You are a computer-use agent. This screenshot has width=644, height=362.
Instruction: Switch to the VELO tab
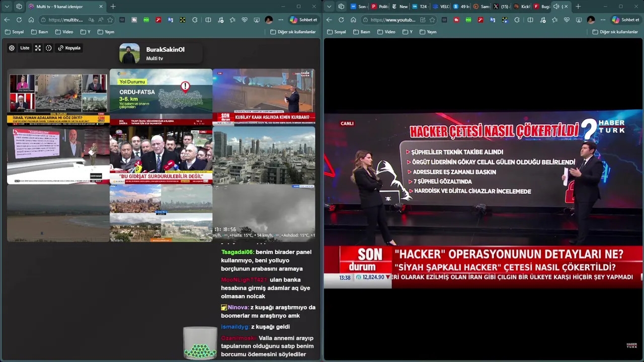441,7
